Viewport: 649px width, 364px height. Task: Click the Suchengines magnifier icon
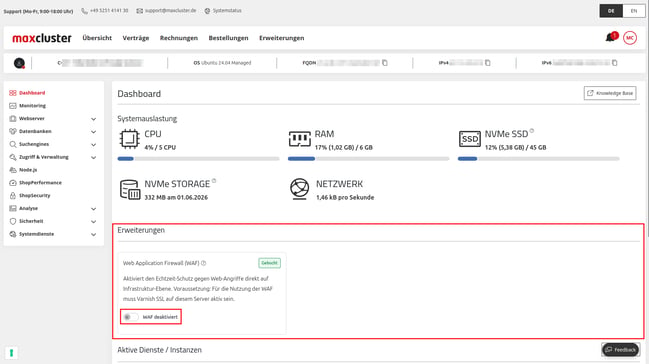(x=13, y=144)
